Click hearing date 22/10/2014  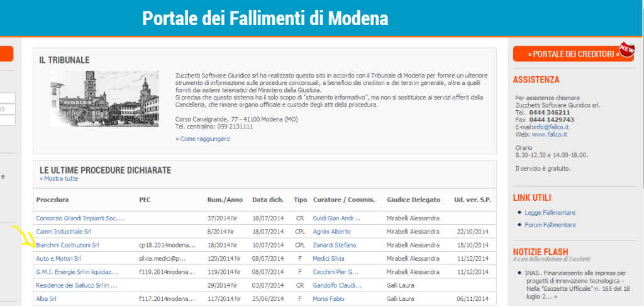pos(473,232)
